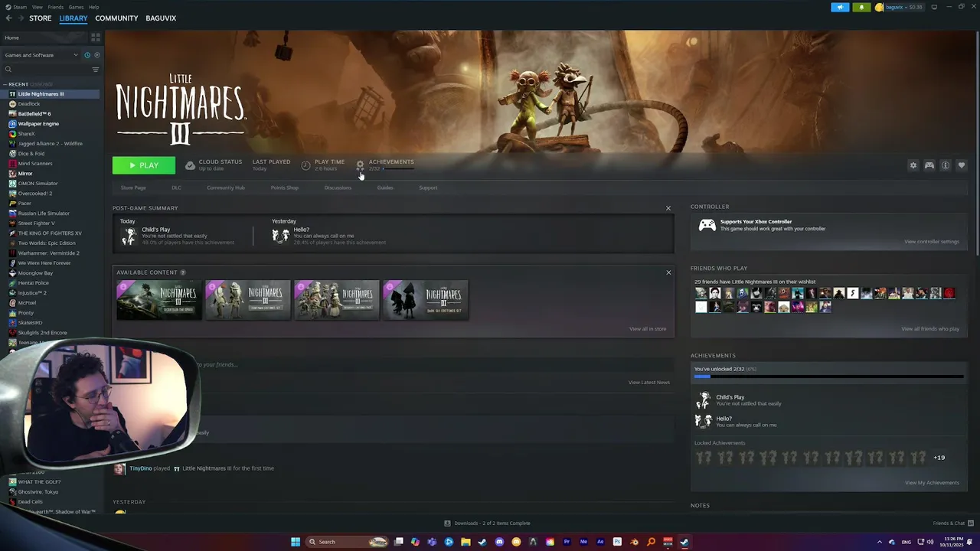
Task: Open the DLC link
Action: tap(176, 187)
